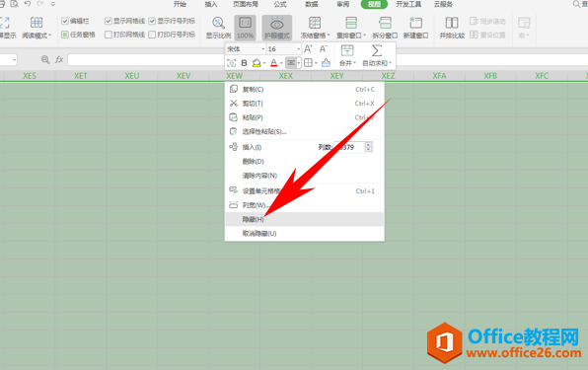Open the 公式 Formulas ribbon tab
Screen dimensions: 588x370
[x=280, y=4]
